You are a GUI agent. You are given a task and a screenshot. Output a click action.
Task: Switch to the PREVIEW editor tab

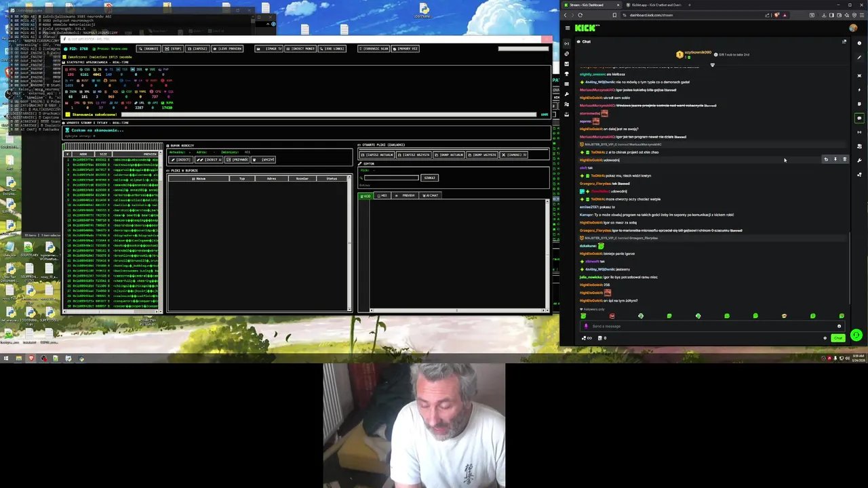(404, 195)
